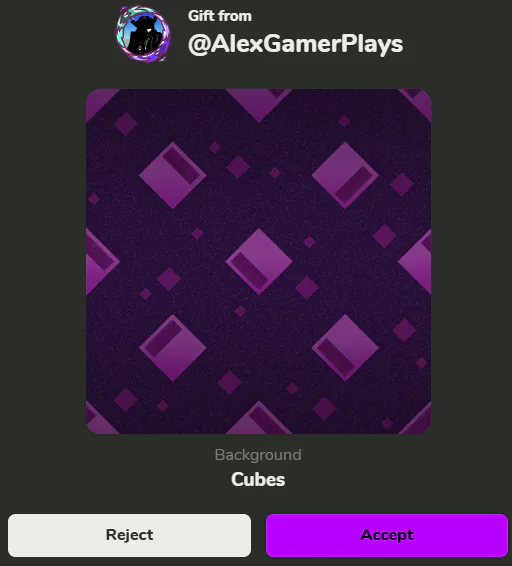This screenshot has height=566, width=512.
Task: Click the 'Gift from' label text
Action: 220,16
